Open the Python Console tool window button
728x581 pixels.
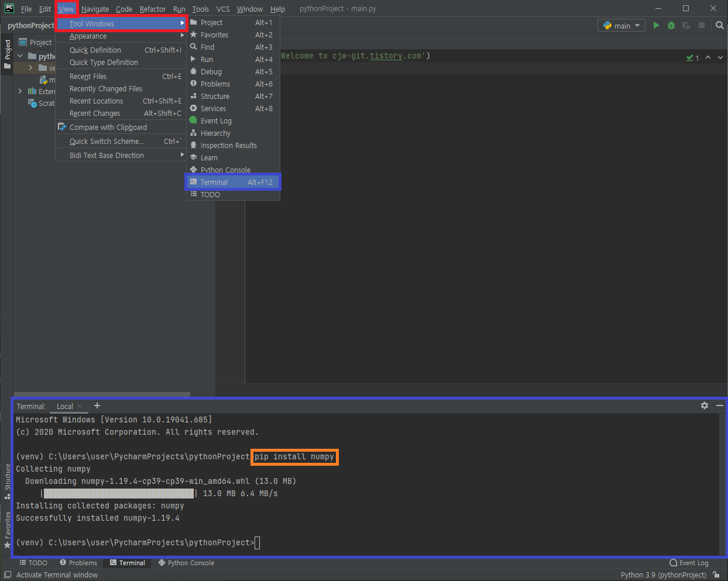(186, 563)
